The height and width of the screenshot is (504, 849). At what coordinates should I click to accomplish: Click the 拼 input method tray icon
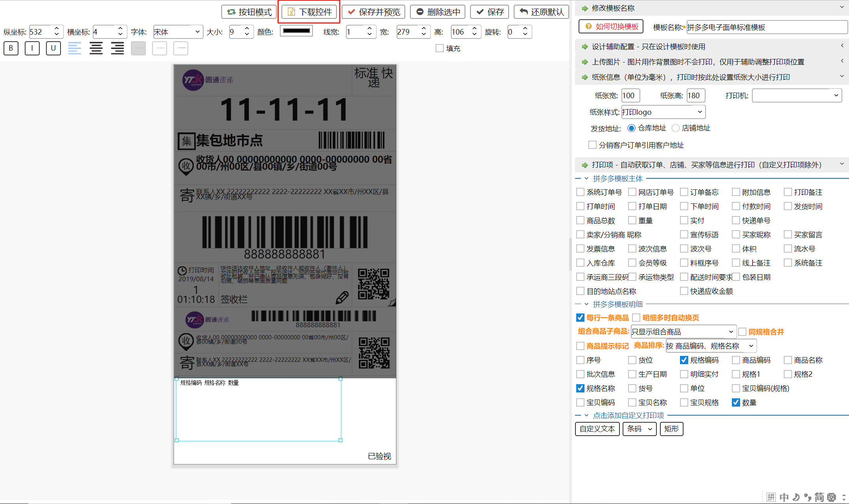coord(771,497)
